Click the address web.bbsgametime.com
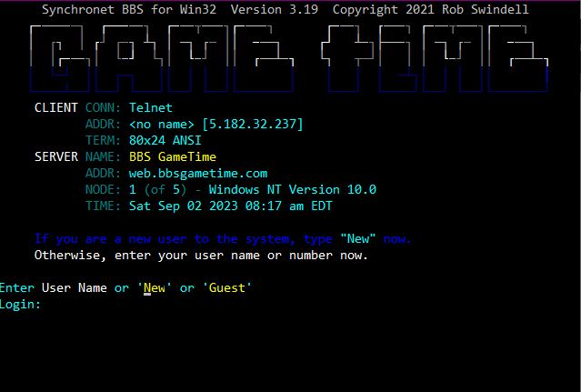Screen dimensions: 581x392 [198, 174]
